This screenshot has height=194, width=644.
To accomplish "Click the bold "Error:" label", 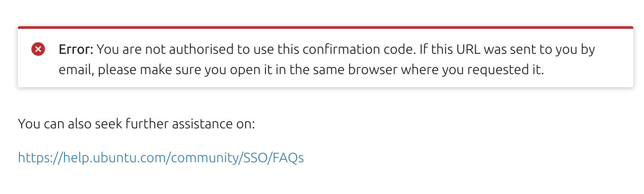I will [x=76, y=50].
